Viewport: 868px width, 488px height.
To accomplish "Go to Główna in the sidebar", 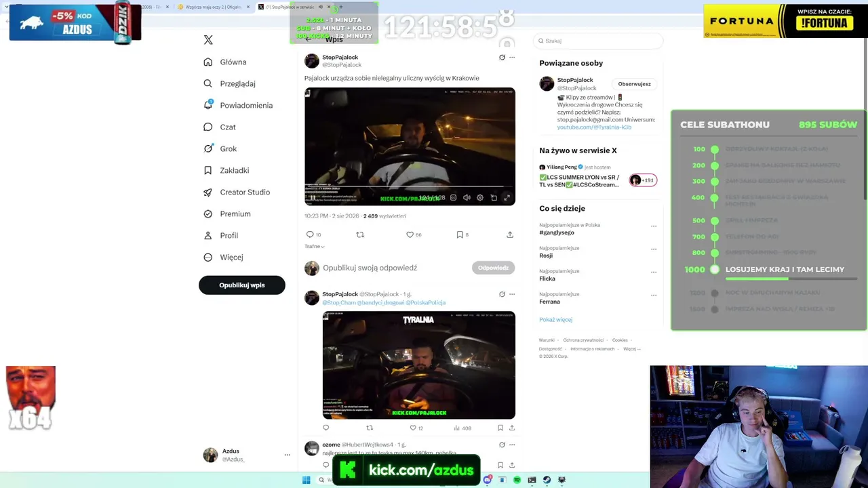I will click(x=225, y=62).
